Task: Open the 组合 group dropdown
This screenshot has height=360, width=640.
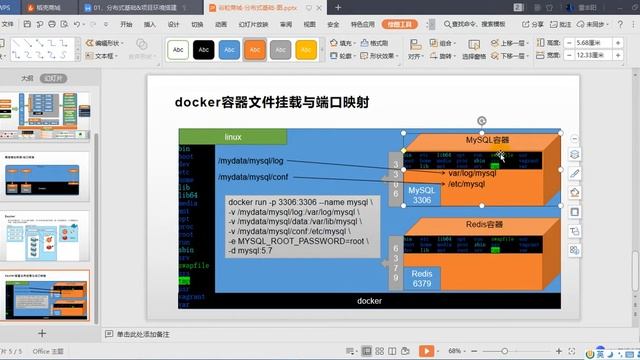Action: point(442,43)
